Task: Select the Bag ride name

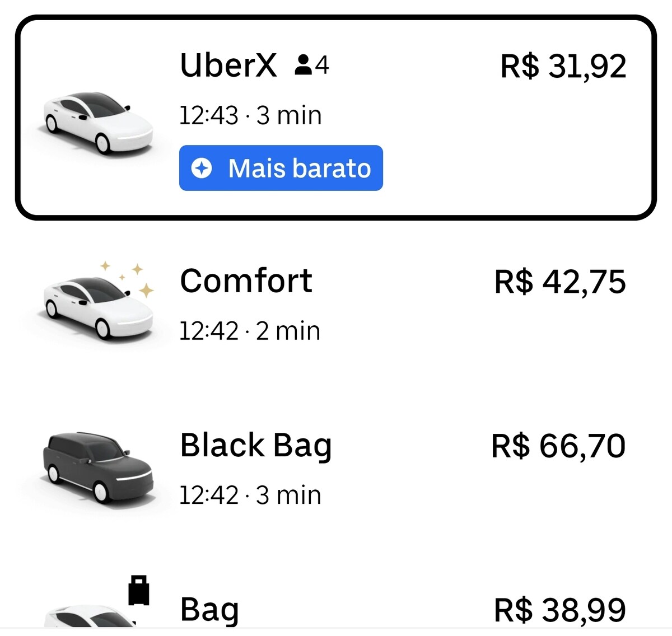Action: click(x=209, y=610)
